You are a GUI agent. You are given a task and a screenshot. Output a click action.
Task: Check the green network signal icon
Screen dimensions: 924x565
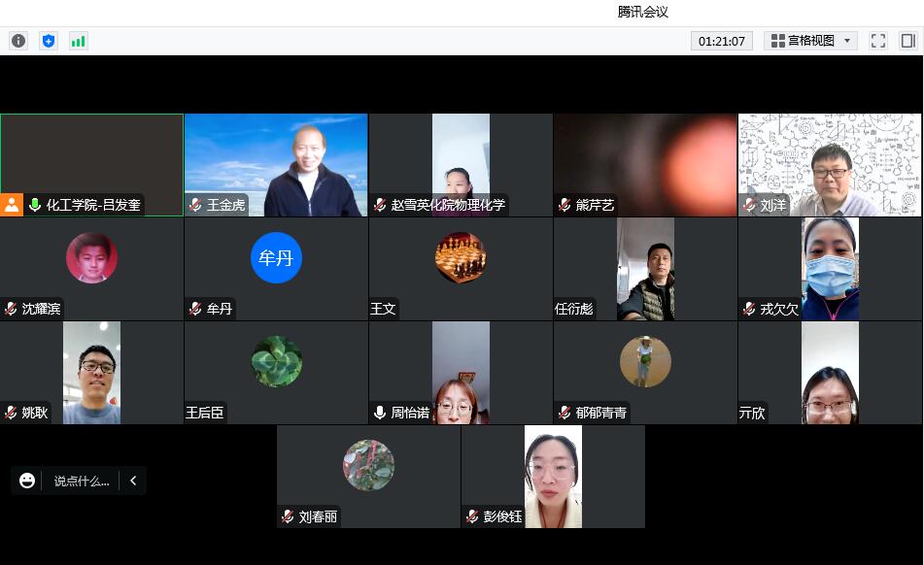pos(79,41)
